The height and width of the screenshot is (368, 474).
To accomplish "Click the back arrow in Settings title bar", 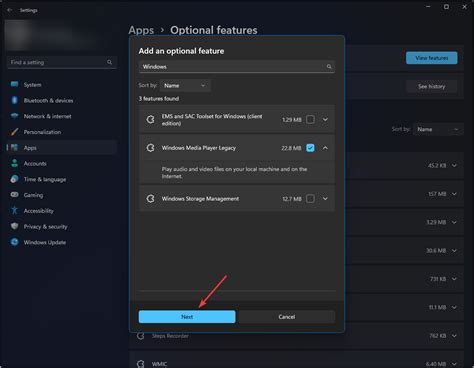I will pos(10,10).
